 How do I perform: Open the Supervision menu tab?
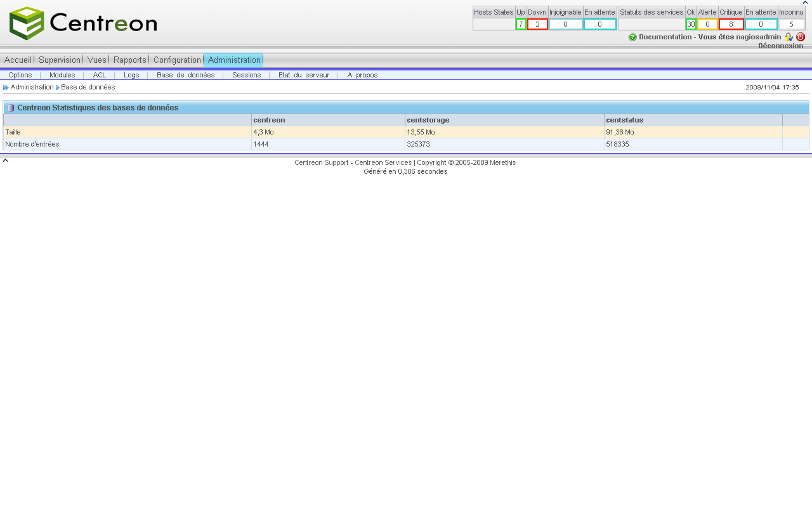[60, 60]
